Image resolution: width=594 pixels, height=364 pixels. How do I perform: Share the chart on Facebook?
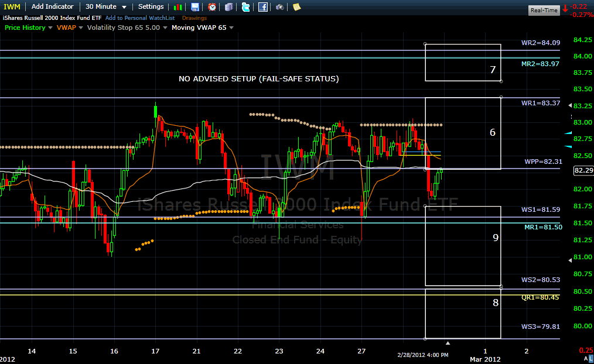click(263, 7)
